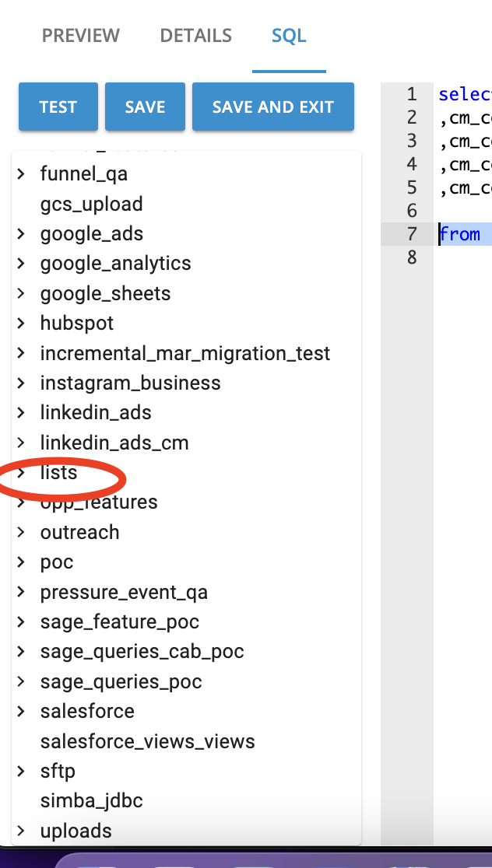Select the google_ads label
Screen dimensions: 492x868
pos(91,234)
